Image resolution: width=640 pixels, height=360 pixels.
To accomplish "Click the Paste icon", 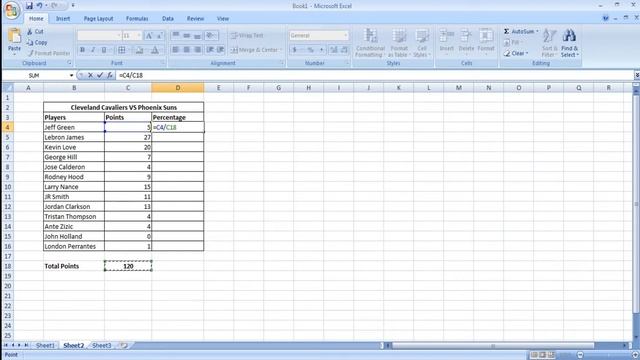I will coord(14,36).
